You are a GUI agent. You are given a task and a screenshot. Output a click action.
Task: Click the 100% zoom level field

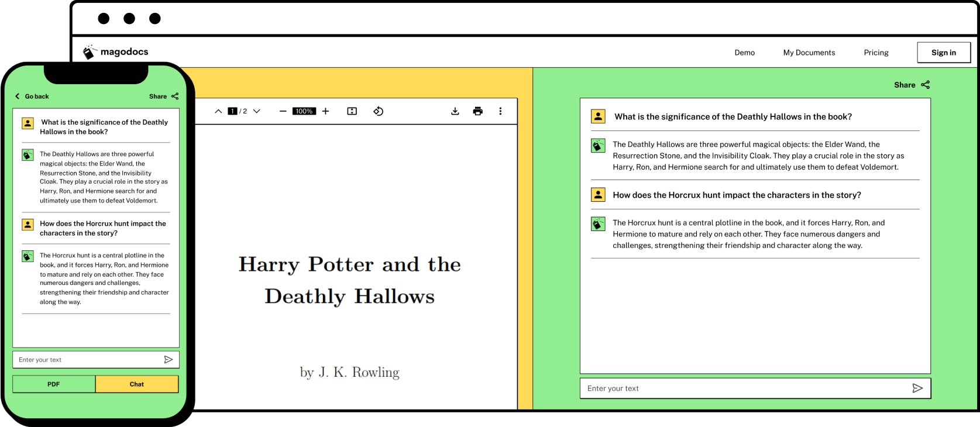click(304, 111)
